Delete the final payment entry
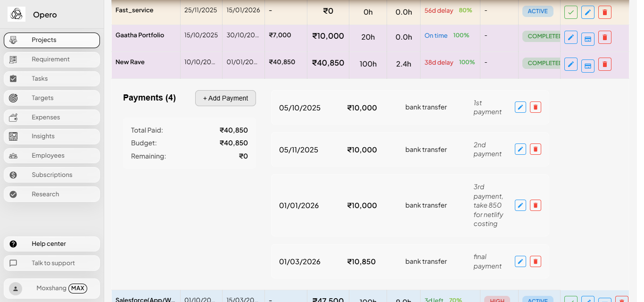The height and width of the screenshot is (302, 644). pos(535,261)
